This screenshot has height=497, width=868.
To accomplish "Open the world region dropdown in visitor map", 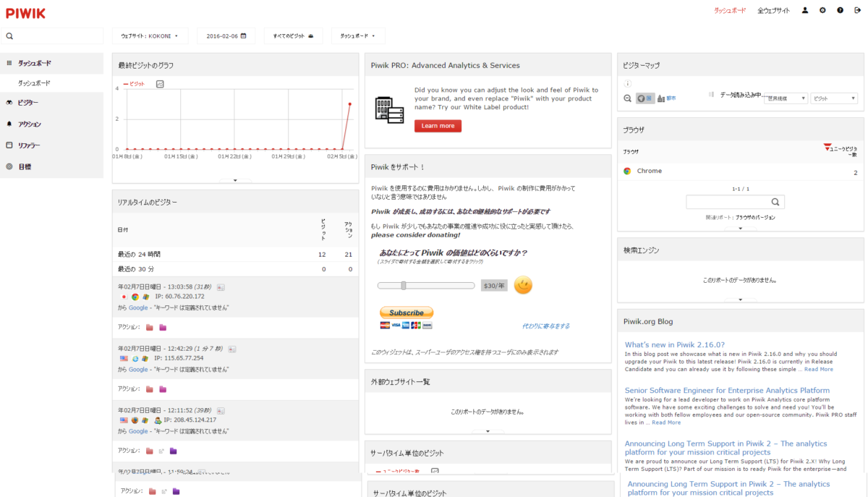I will [x=786, y=98].
